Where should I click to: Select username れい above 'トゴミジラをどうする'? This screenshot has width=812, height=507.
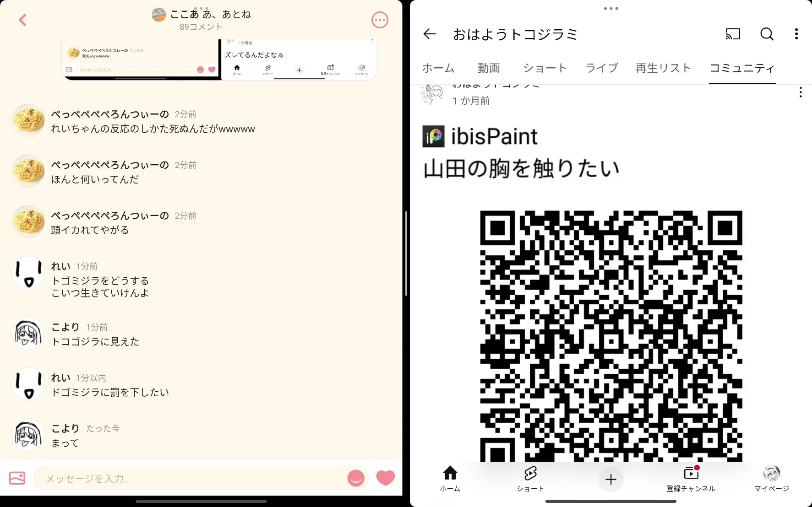(61, 266)
